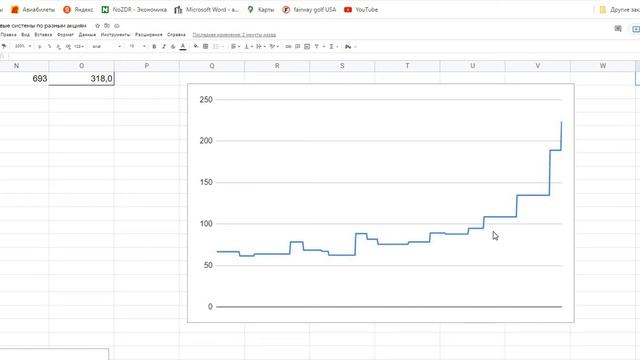Open the Данные menu

click(87, 35)
